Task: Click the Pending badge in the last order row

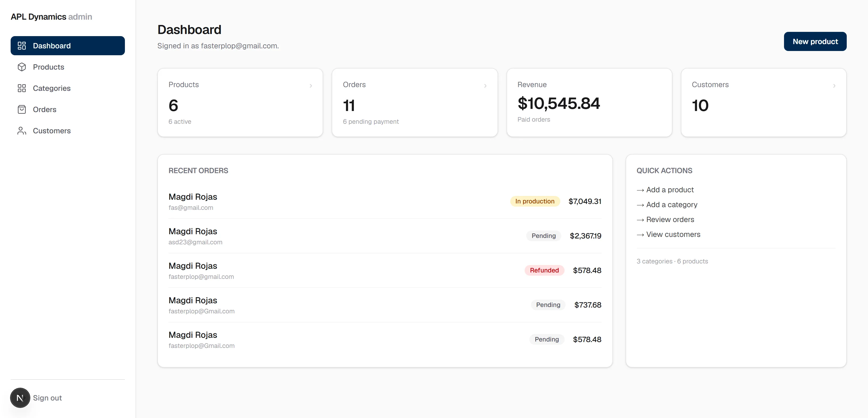Action: [546, 339]
